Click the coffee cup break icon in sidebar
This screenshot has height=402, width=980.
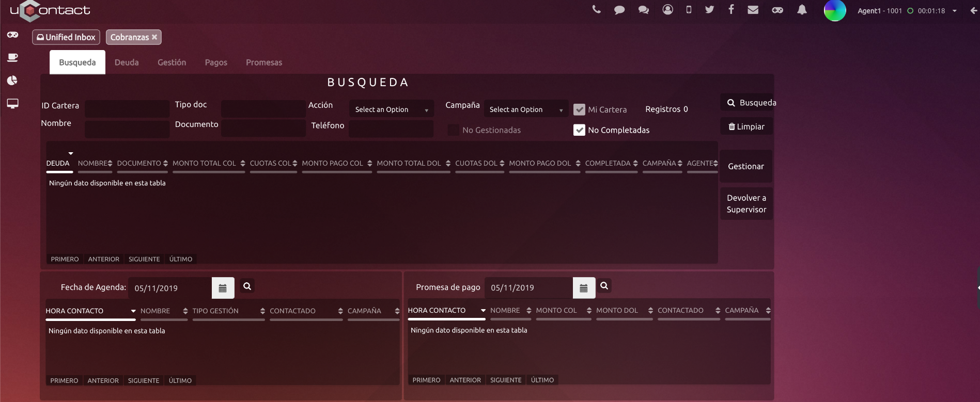coord(12,57)
